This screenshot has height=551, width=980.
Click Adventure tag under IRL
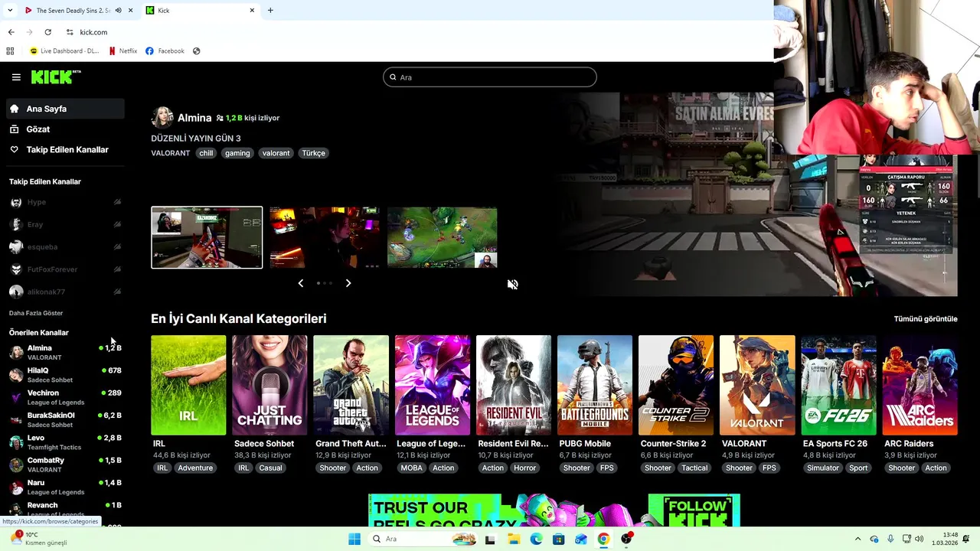(x=195, y=468)
